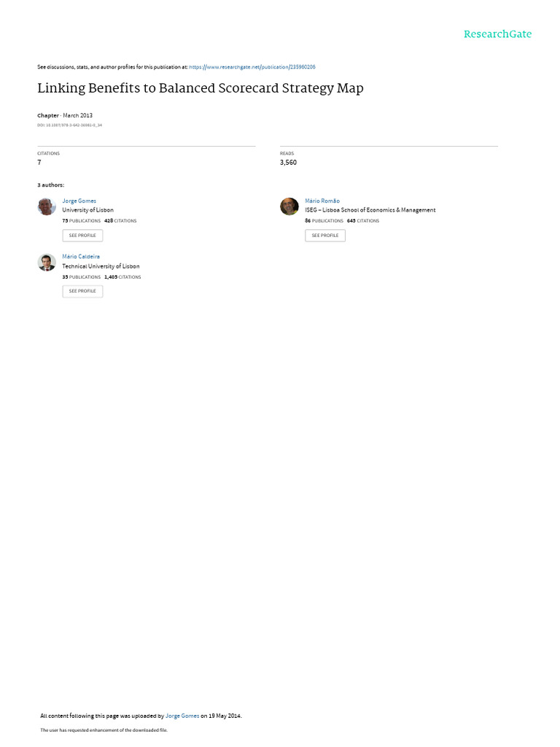The width and height of the screenshot is (560, 747).
Task: Open the researchgate.net publication URL link
Action: click(x=252, y=67)
